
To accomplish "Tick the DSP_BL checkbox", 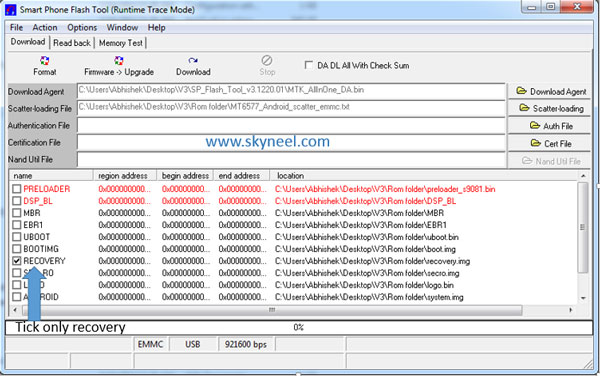I will point(16,201).
